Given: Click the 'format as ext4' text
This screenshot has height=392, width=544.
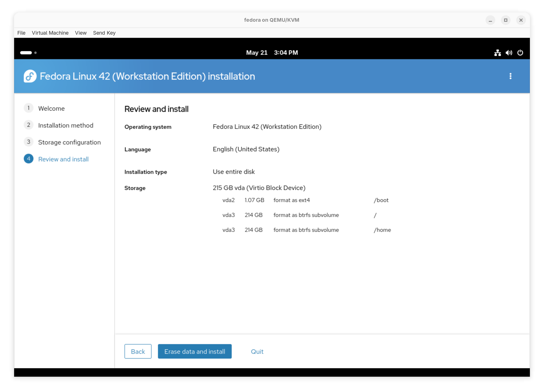Looking at the screenshot, I should click(x=292, y=200).
